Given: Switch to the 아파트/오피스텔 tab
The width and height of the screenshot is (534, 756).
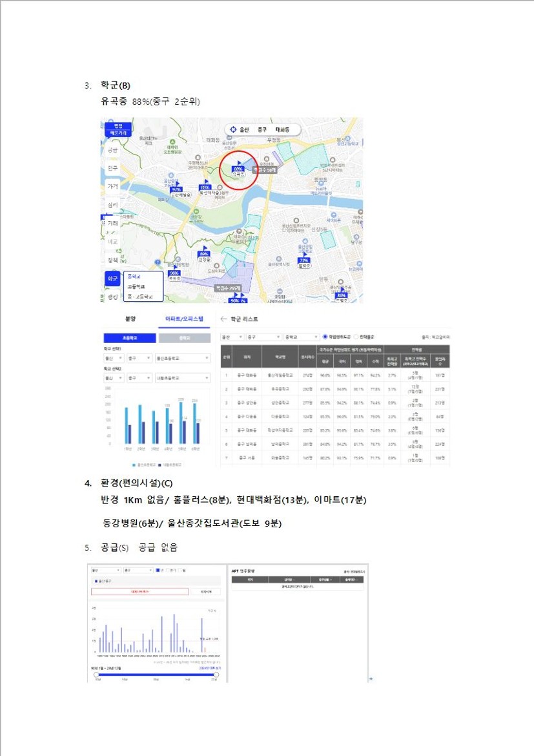Looking at the screenshot, I should click(x=184, y=319).
